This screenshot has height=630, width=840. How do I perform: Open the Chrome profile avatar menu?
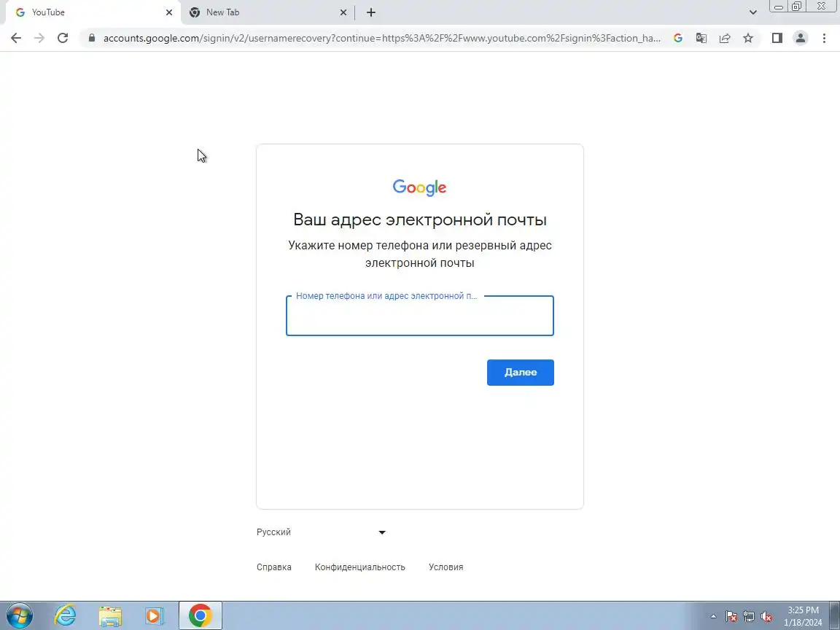801,38
